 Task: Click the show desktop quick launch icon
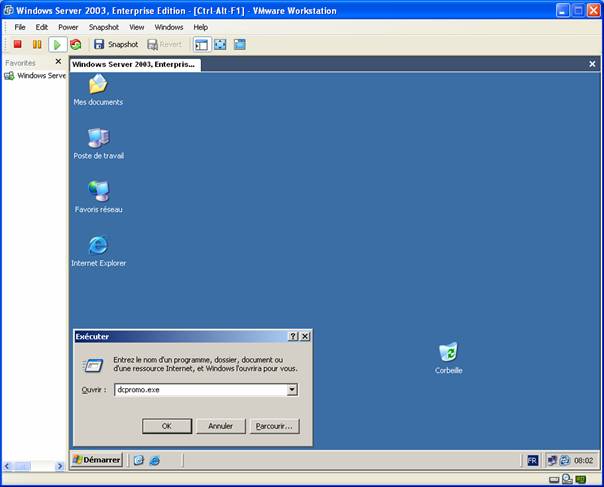click(x=139, y=460)
